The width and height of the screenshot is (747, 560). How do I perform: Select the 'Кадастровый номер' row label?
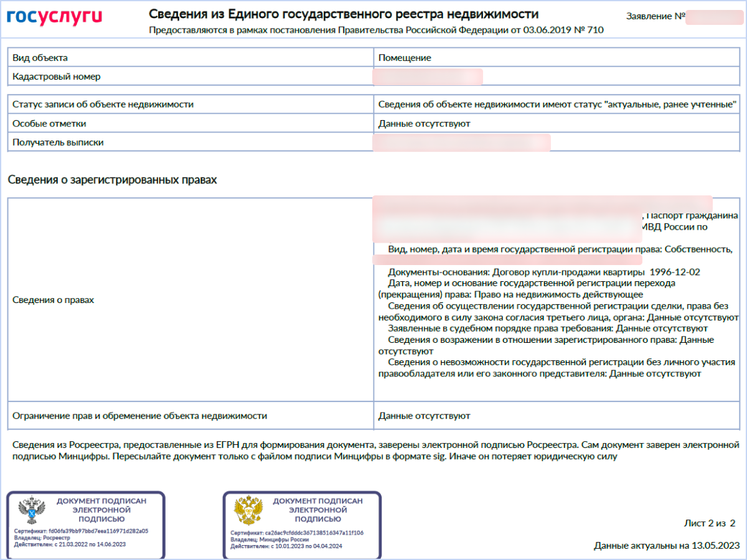pyautogui.click(x=57, y=77)
